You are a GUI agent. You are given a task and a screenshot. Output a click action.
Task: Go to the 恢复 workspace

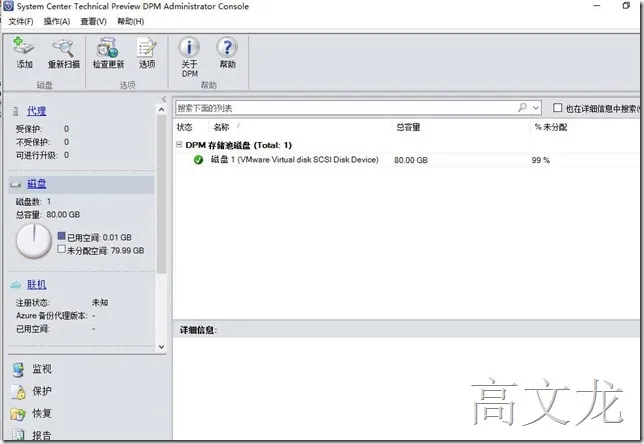click(x=42, y=413)
